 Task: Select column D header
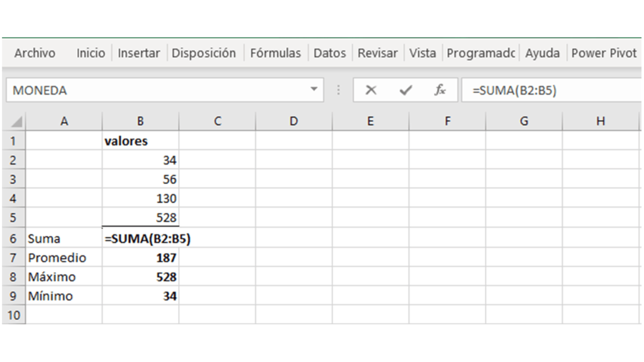(294, 121)
